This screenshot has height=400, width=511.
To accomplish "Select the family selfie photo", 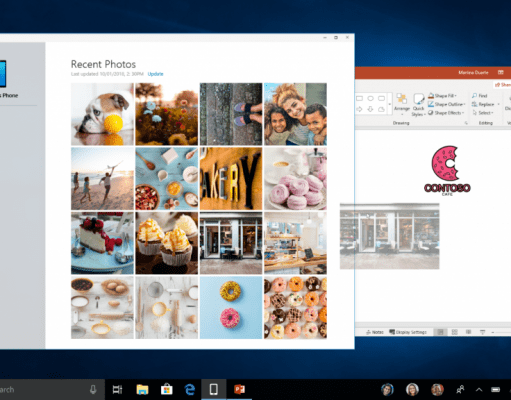I will [295, 114].
